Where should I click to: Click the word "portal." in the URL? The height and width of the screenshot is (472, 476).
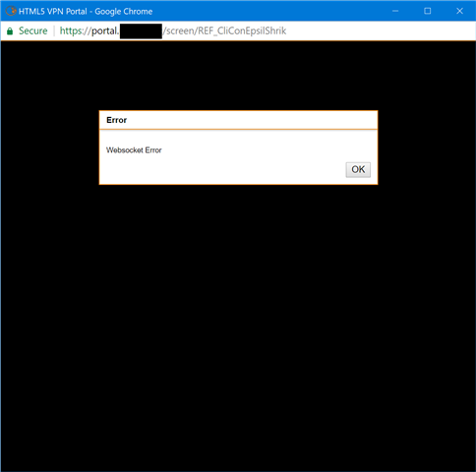click(x=105, y=30)
